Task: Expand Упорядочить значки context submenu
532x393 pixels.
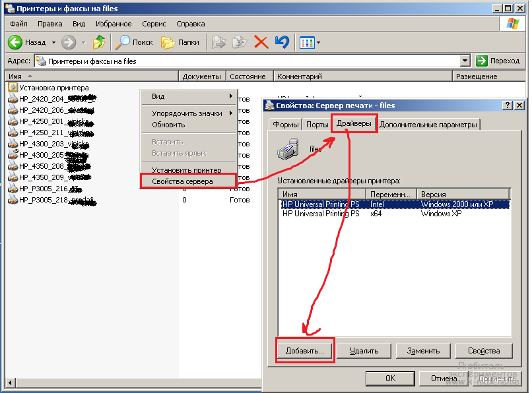Action: coord(188,113)
